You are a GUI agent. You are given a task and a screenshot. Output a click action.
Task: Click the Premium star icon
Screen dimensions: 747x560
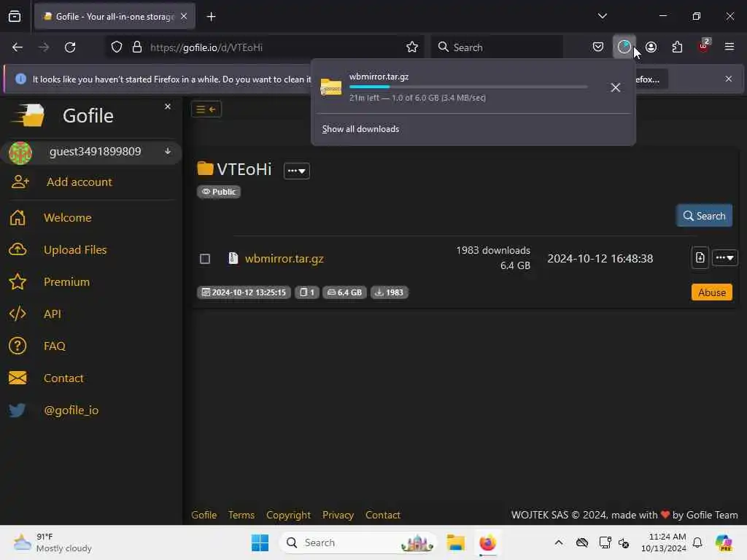tap(18, 282)
